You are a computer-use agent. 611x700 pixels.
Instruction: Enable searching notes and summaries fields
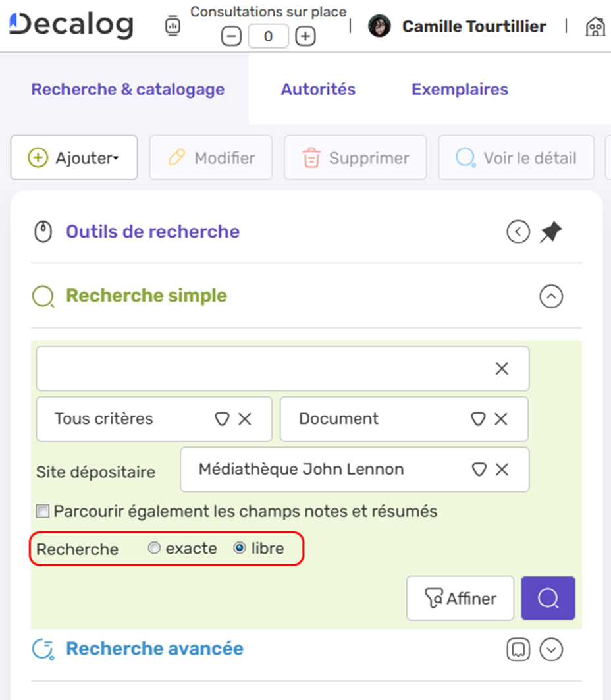tap(43, 511)
